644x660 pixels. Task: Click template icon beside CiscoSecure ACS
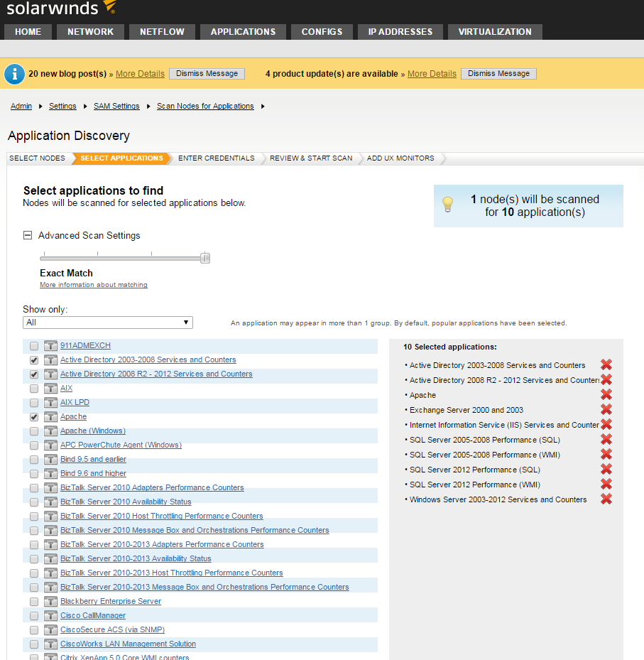50,630
